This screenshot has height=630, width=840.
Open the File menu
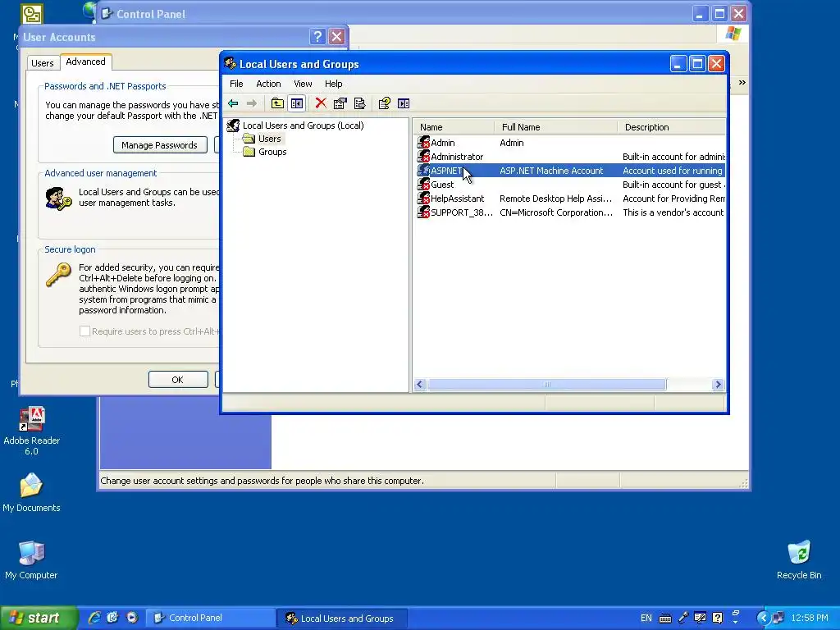236,84
